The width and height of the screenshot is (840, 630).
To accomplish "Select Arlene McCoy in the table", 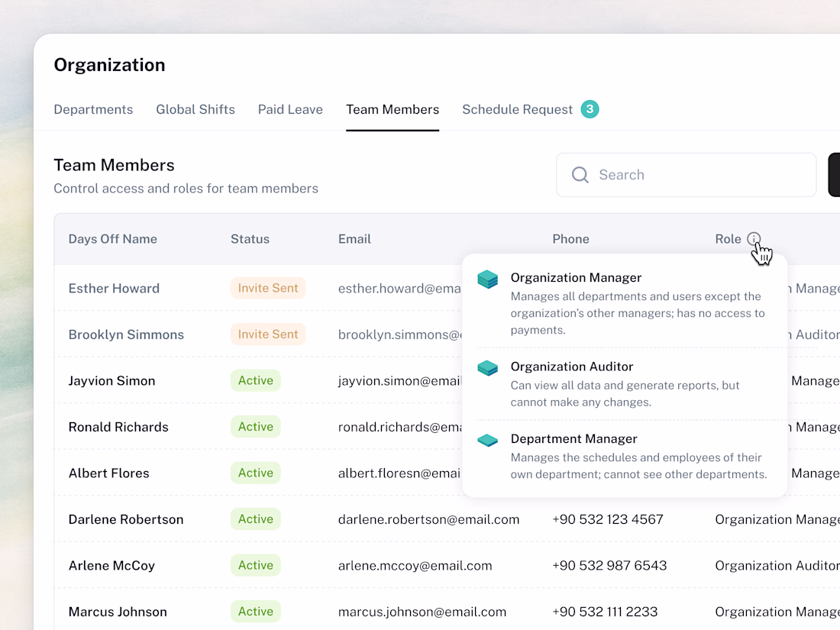I will point(111,566).
